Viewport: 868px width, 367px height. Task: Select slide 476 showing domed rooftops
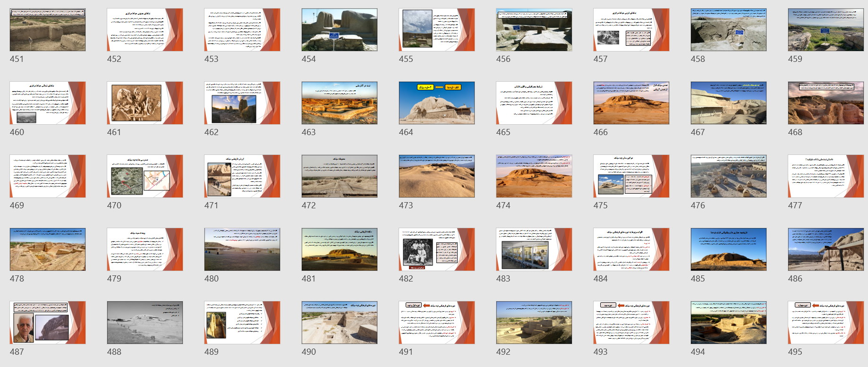pyautogui.click(x=728, y=176)
